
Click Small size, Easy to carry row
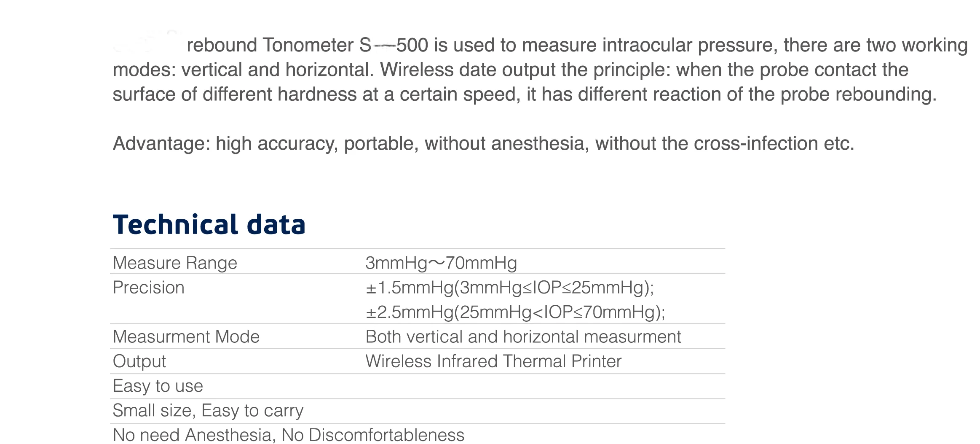pyautogui.click(x=208, y=410)
